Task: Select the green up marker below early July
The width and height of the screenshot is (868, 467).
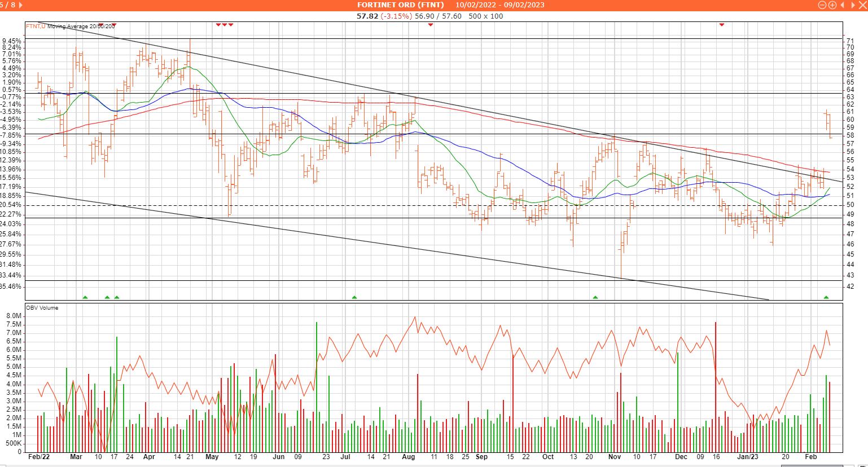Action: (354, 297)
